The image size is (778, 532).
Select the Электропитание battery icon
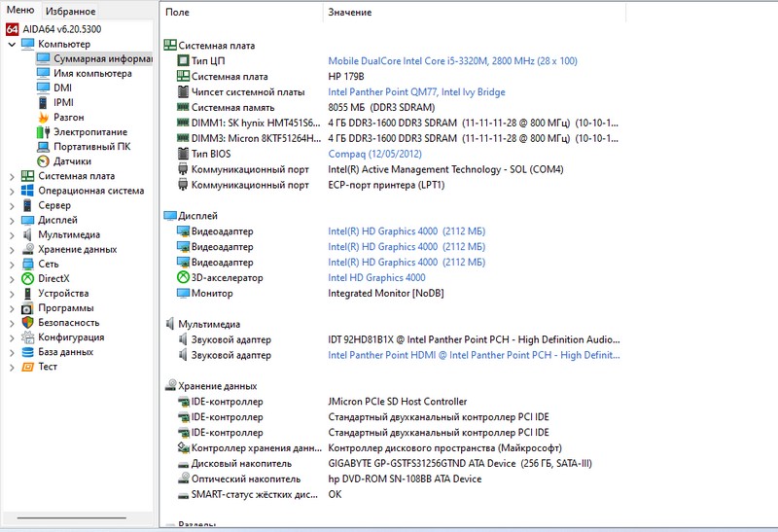pyautogui.click(x=43, y=131)
